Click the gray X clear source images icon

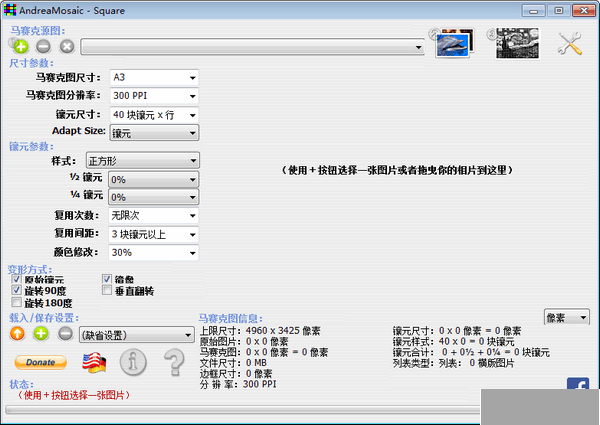(x=67, y=47)
